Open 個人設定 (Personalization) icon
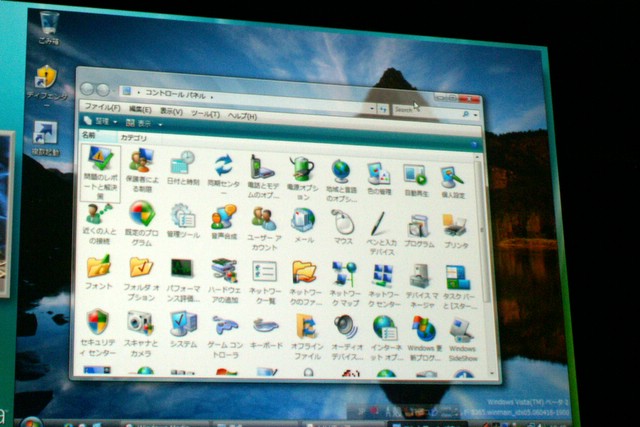The height and width of the screenshot is (427, 640). [x=453, y=181]
